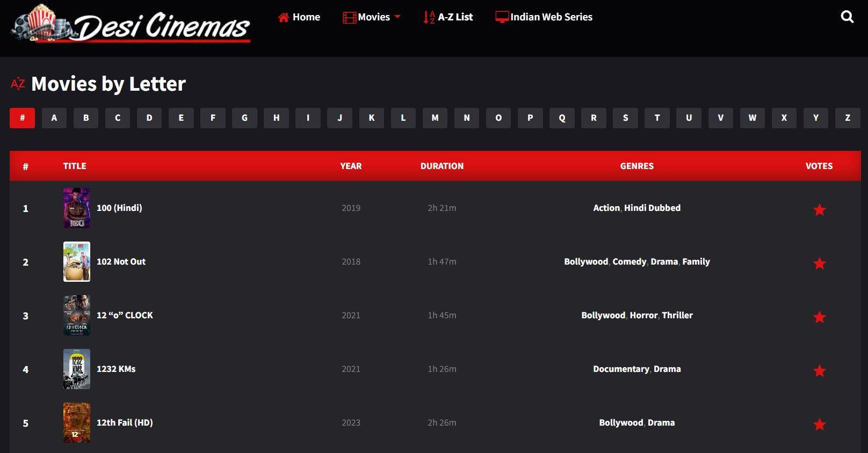Image resolution: width=868 pixels, height=453 pixels.
Task: Open the 1232 KMs poster thumbnail
Action: [77, 369]
